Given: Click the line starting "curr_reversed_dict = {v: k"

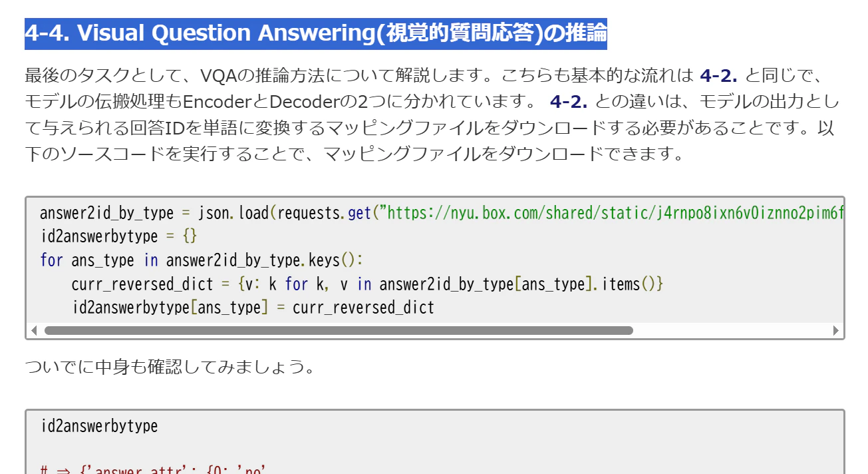Looking at the screenshot, I should (368, 284).
